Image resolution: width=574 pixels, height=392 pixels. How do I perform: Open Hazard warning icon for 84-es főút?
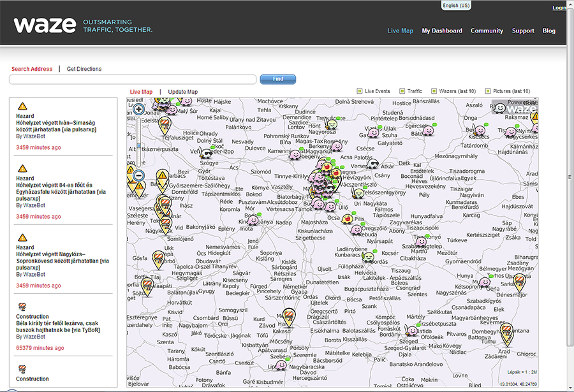coord(22,168)
